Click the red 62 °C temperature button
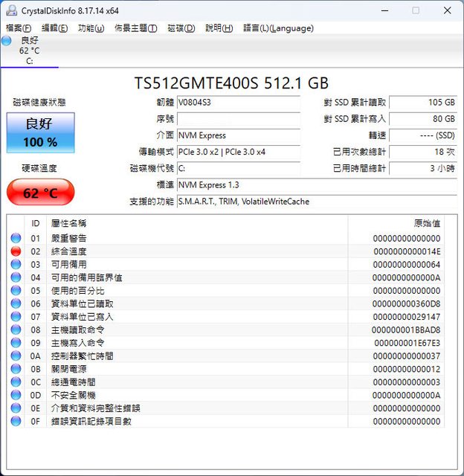This screenshot has width=464, height=476. [40, 193]
